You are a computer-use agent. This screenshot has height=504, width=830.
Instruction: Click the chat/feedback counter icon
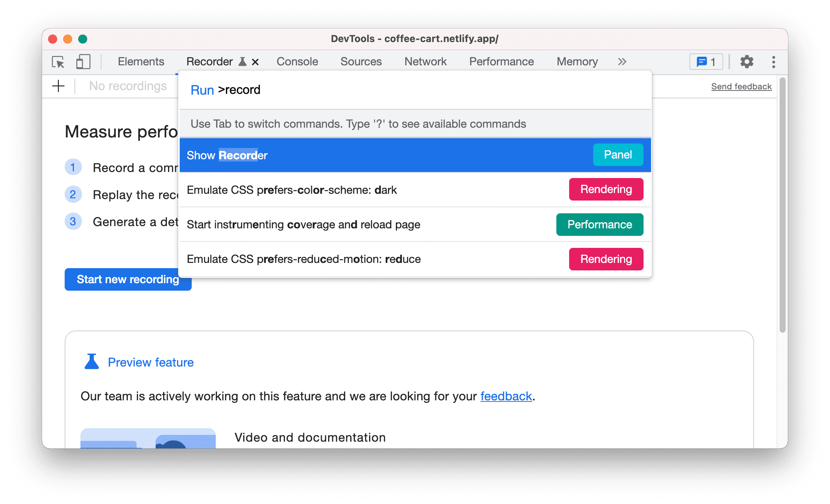tap(707, 61)
